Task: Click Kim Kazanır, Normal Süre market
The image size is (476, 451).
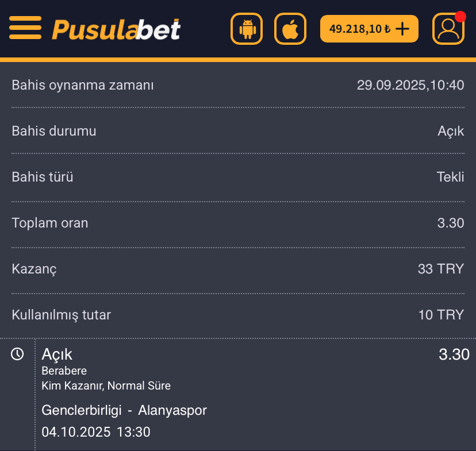Action: pos(106,386)
